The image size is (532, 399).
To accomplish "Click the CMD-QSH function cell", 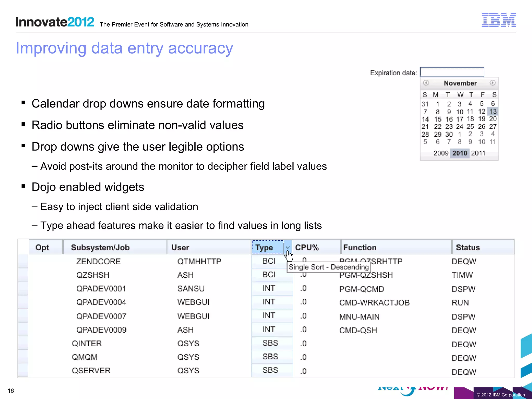I will 358,330.
